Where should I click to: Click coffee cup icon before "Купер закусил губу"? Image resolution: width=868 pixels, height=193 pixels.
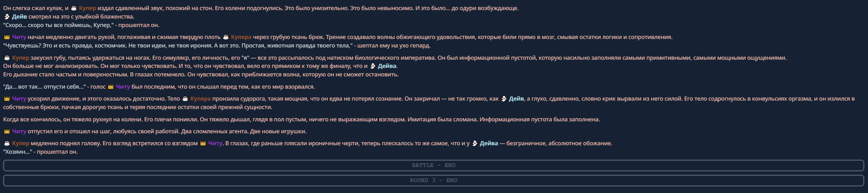[x=7, y=58]
